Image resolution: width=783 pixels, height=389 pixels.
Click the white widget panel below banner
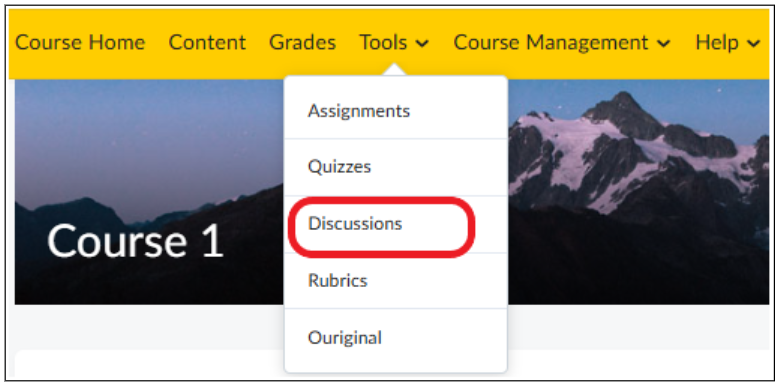(x=150, y=365)
